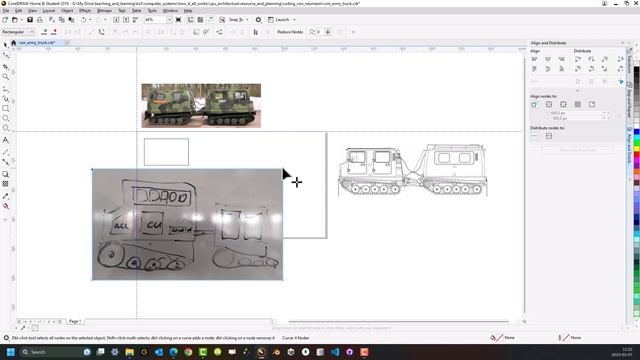Select the Eyedropper tool in toolbox
Screen dimensions: 640x360
click(6, 196)
